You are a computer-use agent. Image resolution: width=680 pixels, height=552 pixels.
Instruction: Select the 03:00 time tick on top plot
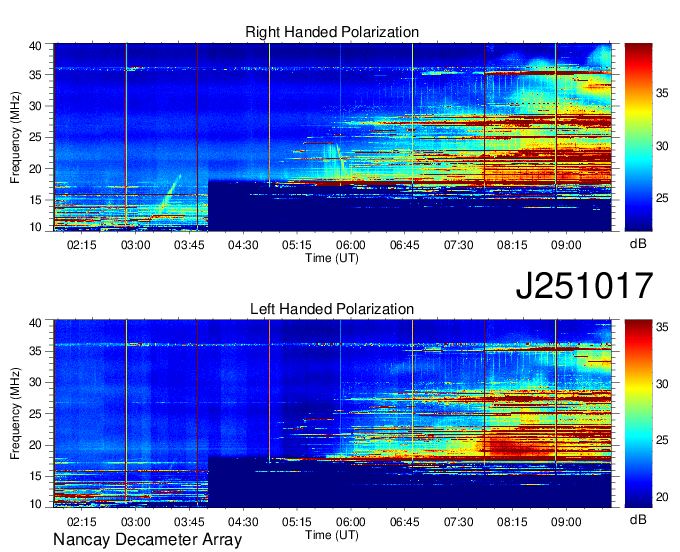(x=135, y=244)
